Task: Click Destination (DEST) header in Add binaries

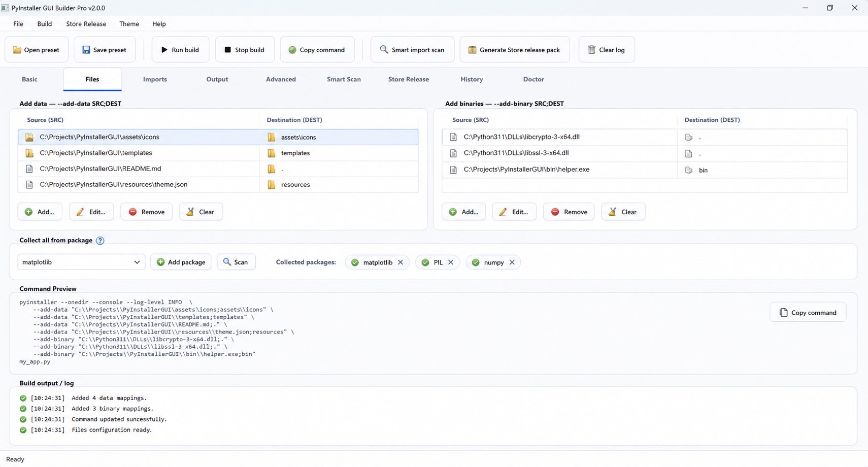Action: 712,120
